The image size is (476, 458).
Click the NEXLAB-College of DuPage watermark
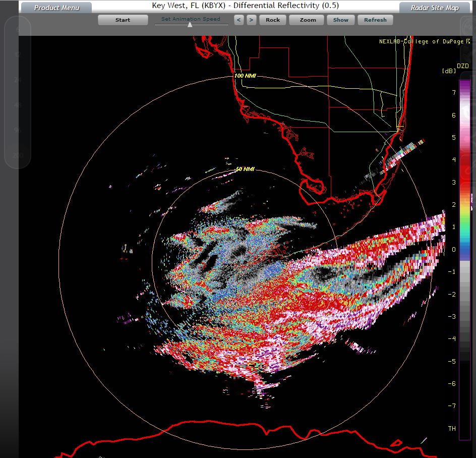425,41
